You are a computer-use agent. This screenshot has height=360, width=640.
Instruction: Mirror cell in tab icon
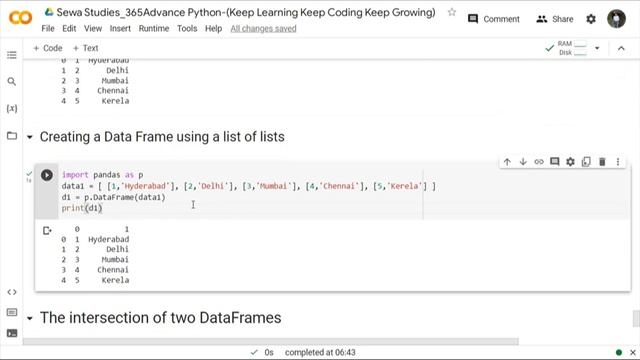(586, 162)
